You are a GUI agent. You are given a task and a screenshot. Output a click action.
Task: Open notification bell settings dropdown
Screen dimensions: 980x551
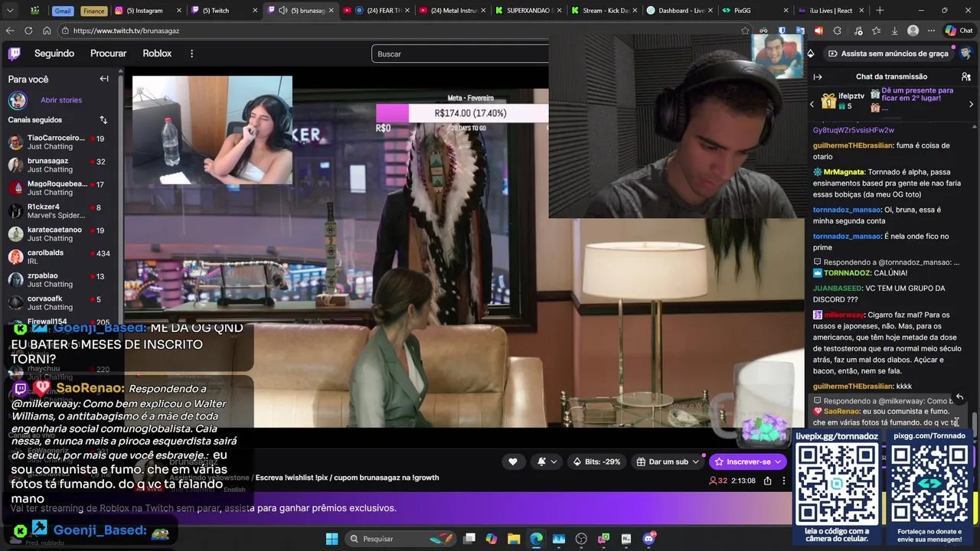click(546, 461)
